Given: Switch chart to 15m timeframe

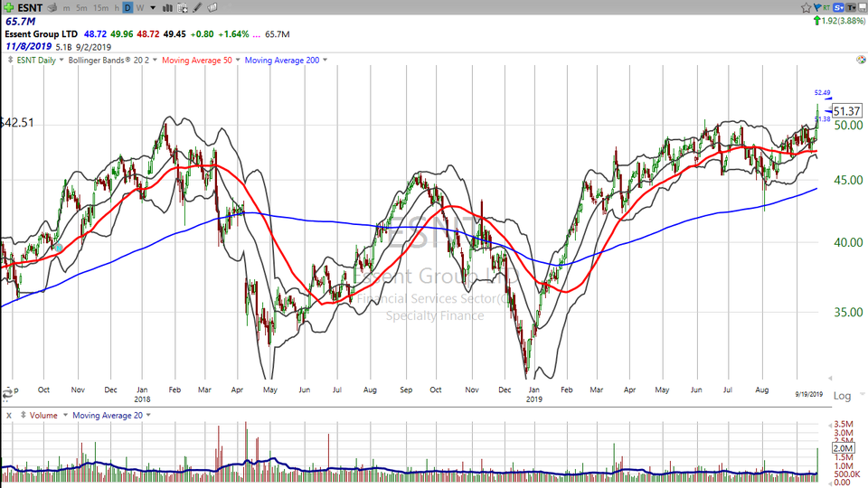Looking at the screenshot, I should click(99, 7).
